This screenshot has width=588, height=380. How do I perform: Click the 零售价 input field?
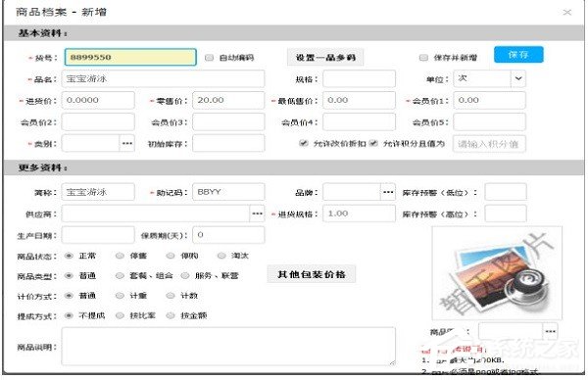tap(228, 101)
